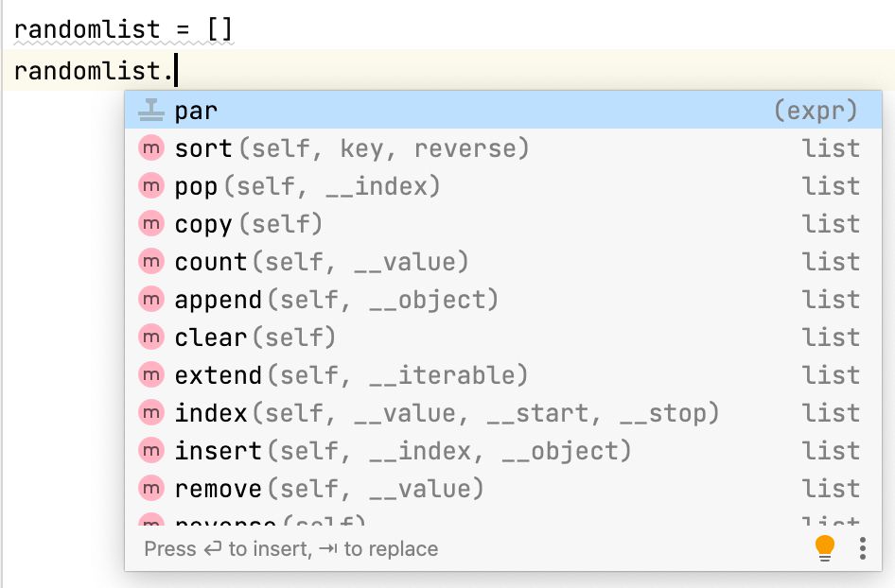The width and height of the screenshot is (895, 588).
Task: Open the three-dot options menu in popup
Action: click(863, 548)
